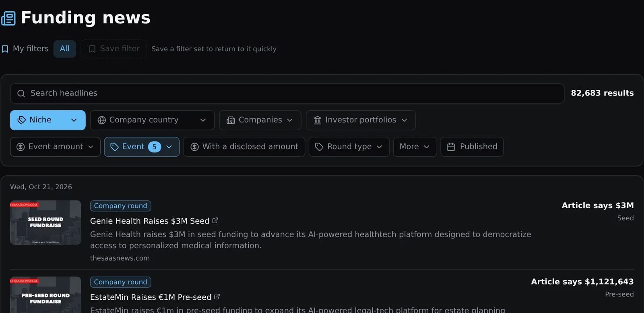Open Genie Health Raises $3M Seed headline

coord(150,221)
